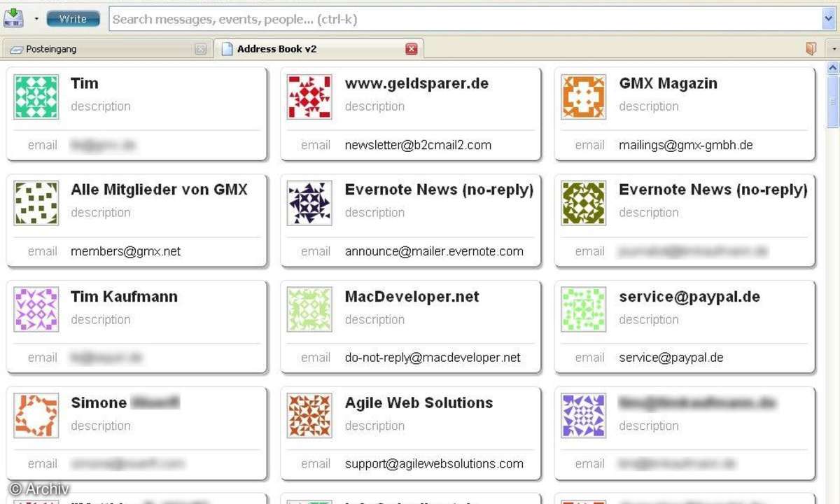Click the newsletter@b2cmail2.com email address
Viewport: 840px width, 504px height.
click(418, 145)
